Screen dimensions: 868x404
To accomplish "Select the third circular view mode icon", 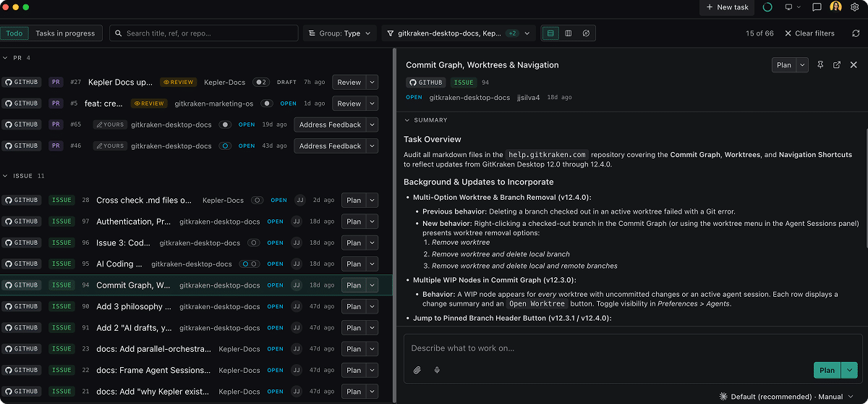I will coord(586,33).
